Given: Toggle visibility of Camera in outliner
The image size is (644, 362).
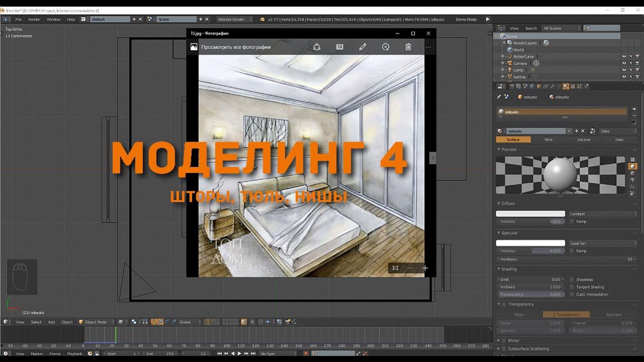Looking at the screenshot, I should click(x=624, y=63).
